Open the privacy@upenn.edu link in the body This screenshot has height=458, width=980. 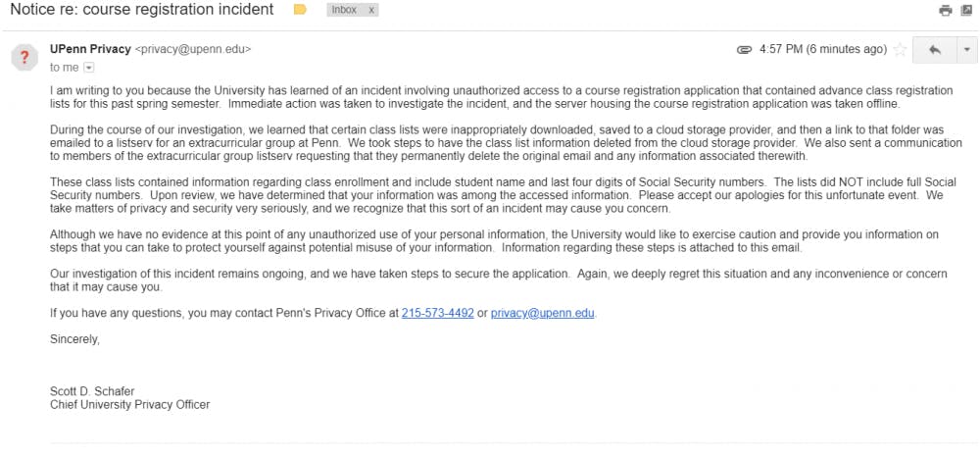pos(543,314)
